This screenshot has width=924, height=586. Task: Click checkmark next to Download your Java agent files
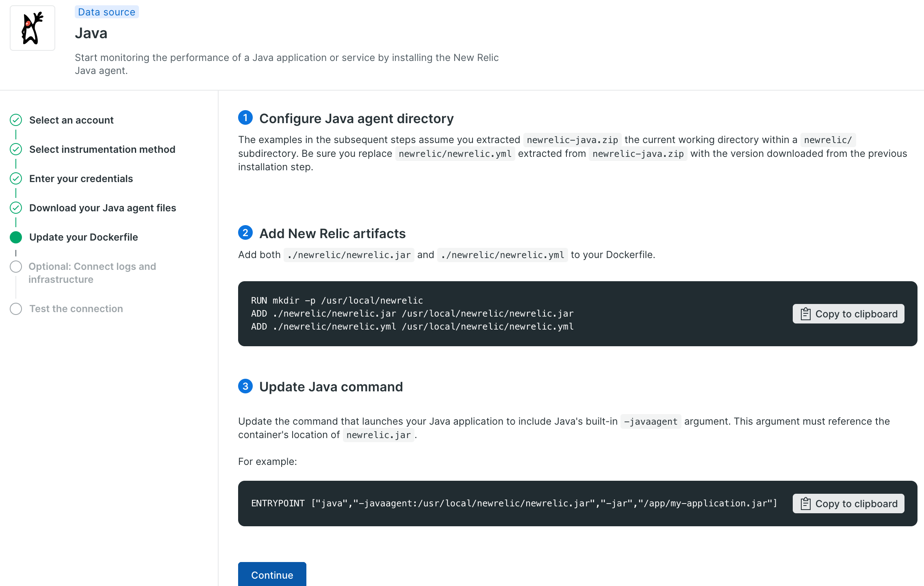16,208
